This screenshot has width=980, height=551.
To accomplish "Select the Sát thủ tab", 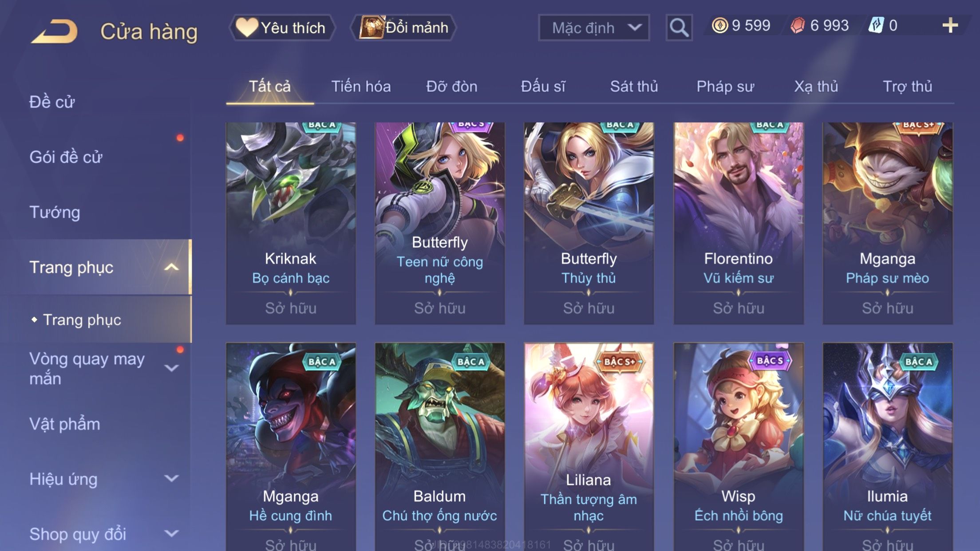I will 634,86.
